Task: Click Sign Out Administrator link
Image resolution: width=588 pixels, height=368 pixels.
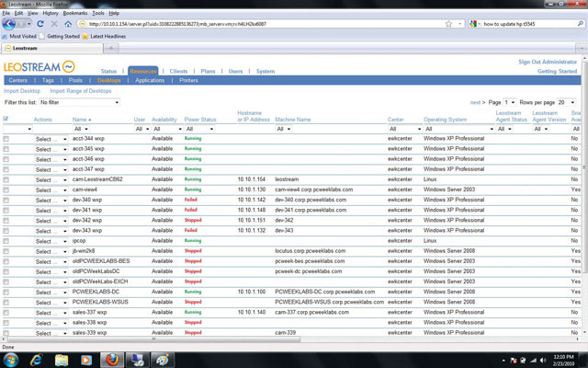Action: click(x=548, y=62)
